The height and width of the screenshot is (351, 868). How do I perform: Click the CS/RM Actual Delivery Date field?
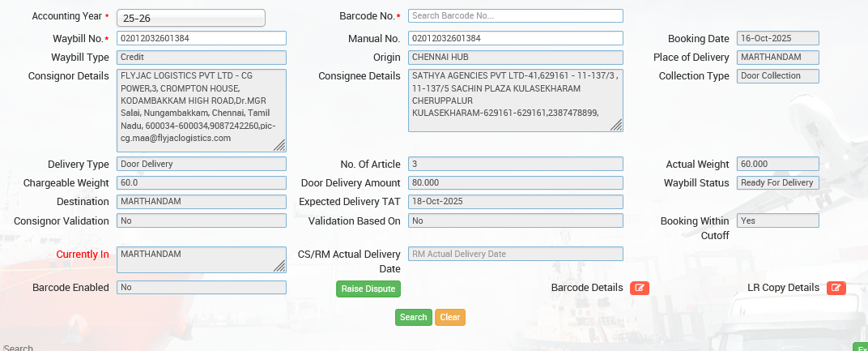click(x=515, y=254)
